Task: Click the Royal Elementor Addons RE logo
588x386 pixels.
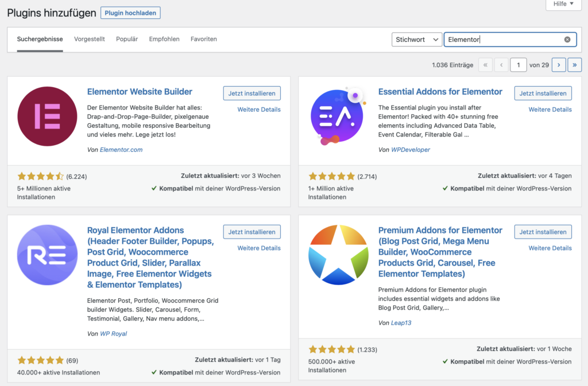Action: pos(47,255)
